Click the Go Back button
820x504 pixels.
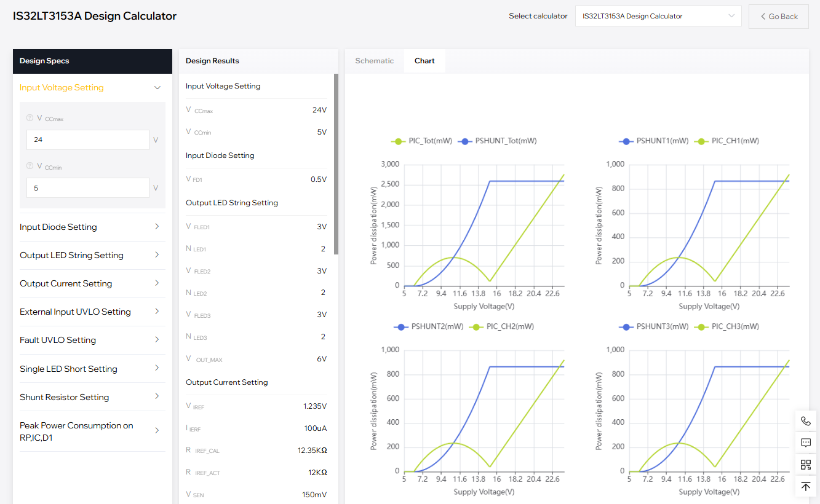tap(778, 17)
